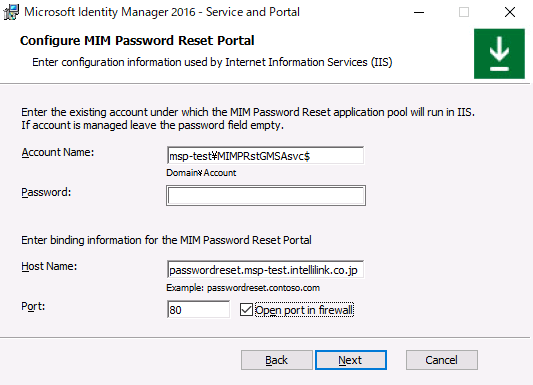
Task: Click the installer icon in the title bar
Action: (x=11, y=12)
